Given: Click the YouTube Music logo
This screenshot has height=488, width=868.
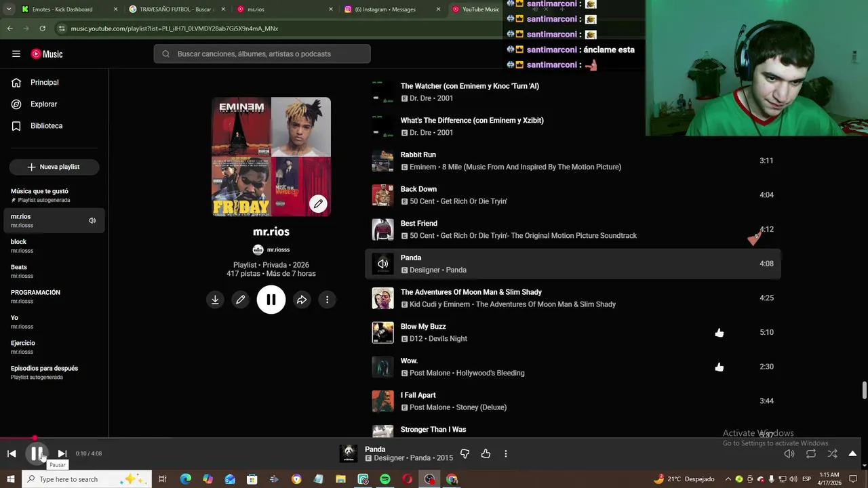Looking at the screenshot, I should pos(47,54).
